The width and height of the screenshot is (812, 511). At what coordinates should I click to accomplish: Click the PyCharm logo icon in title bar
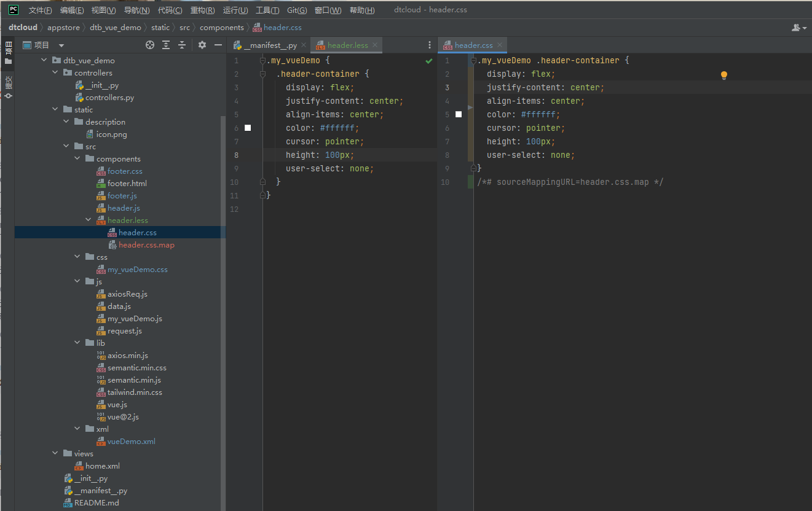click(x=13, y=9)
